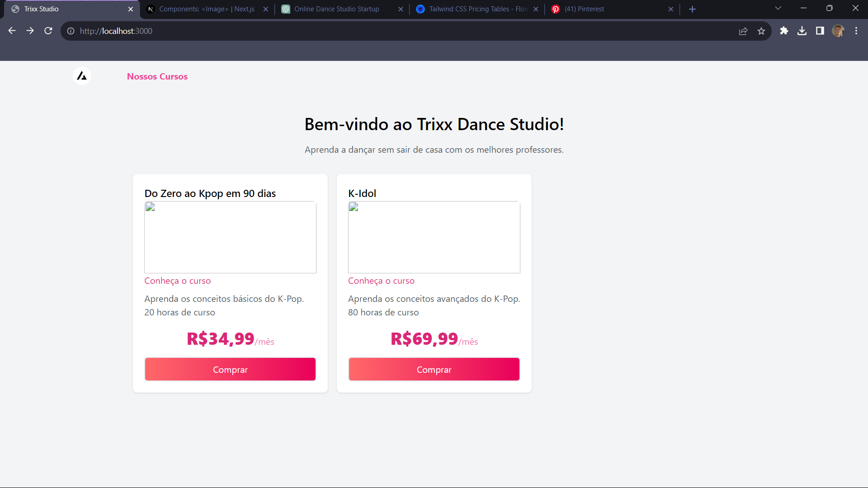Click the broken image in K-Idol card
868x488 pixels.
tap(434, 237)
